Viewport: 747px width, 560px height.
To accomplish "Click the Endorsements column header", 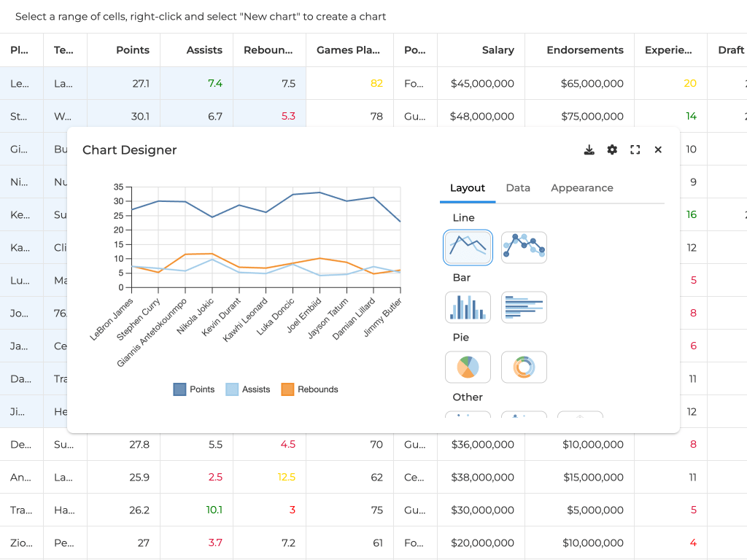I will tap(584, 50).
